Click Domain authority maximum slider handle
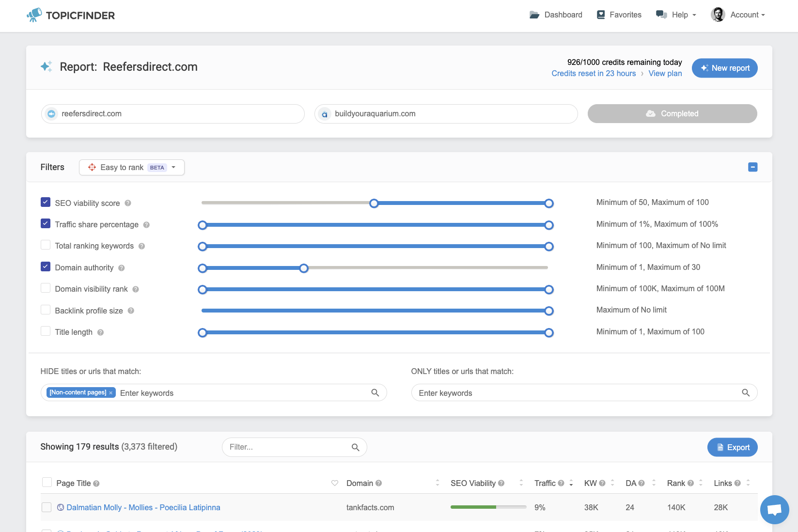 pos(304,268)
